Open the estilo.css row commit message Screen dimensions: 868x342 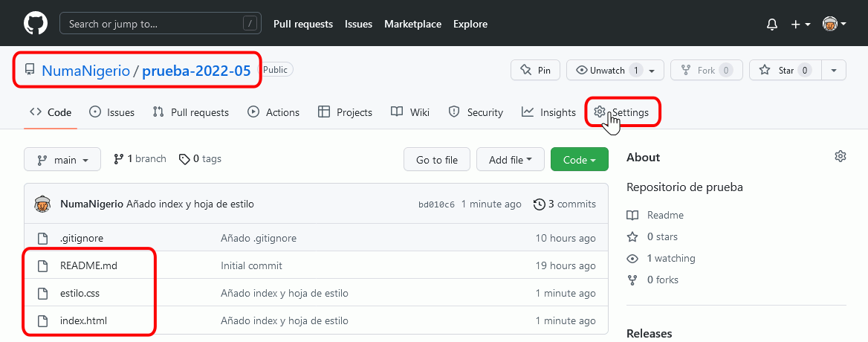coord(285,293)
